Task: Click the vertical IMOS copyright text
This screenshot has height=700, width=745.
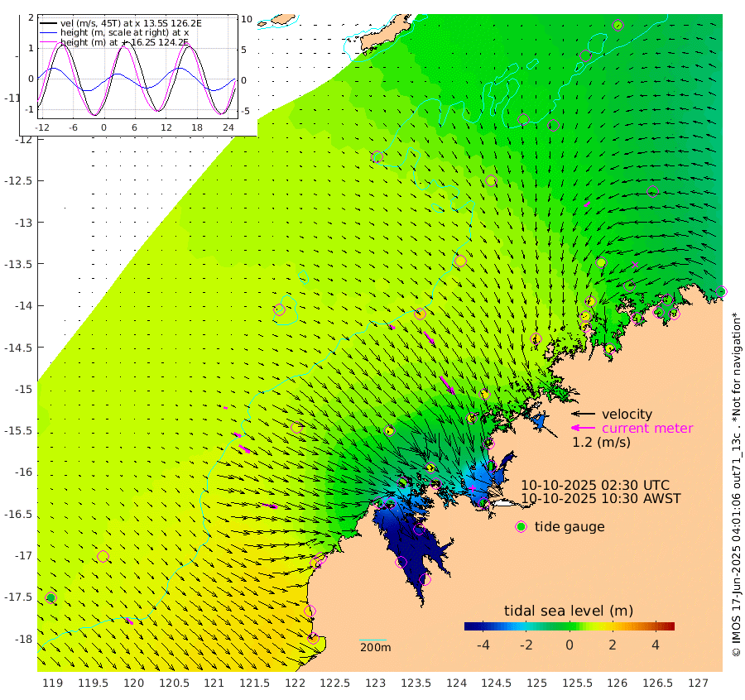Action: coord(737,484)
